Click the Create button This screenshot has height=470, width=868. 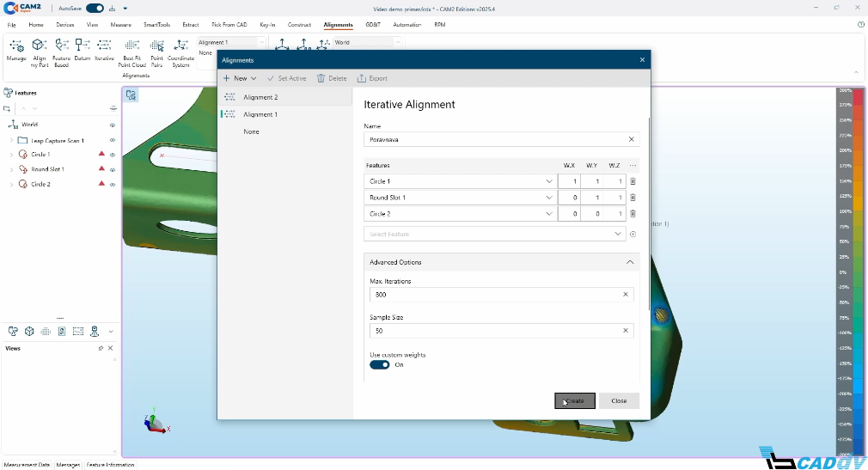click(575, 400)
